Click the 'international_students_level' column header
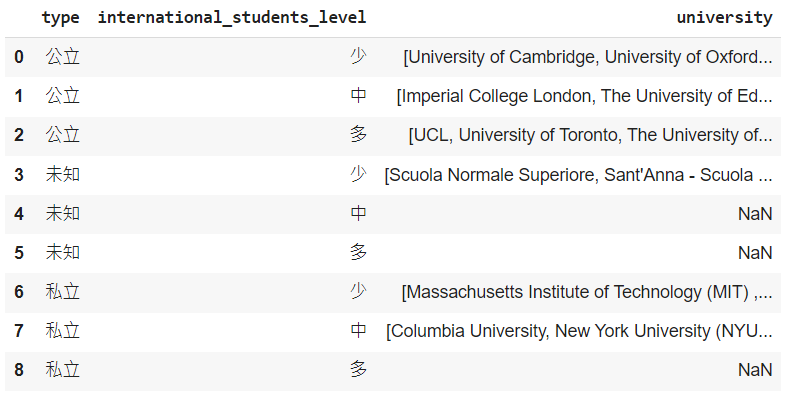The height and width of the screenshot is (396, 787). (x=232, y=18)
